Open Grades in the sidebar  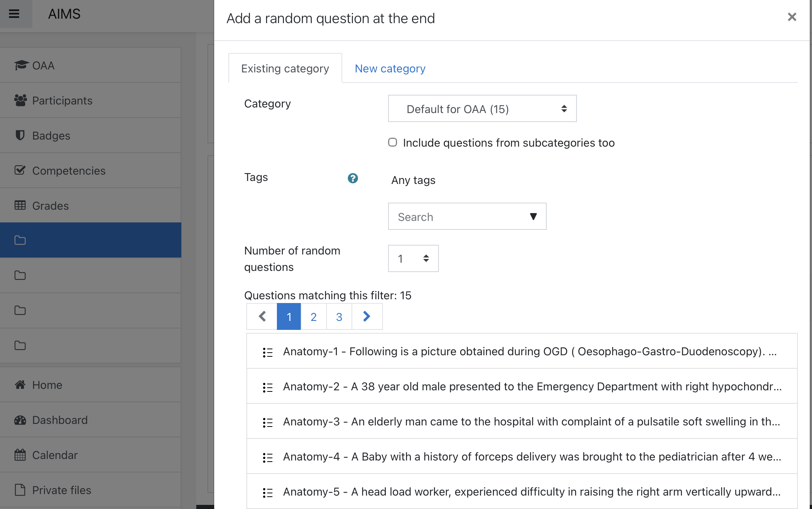click(x=50, y=206)
